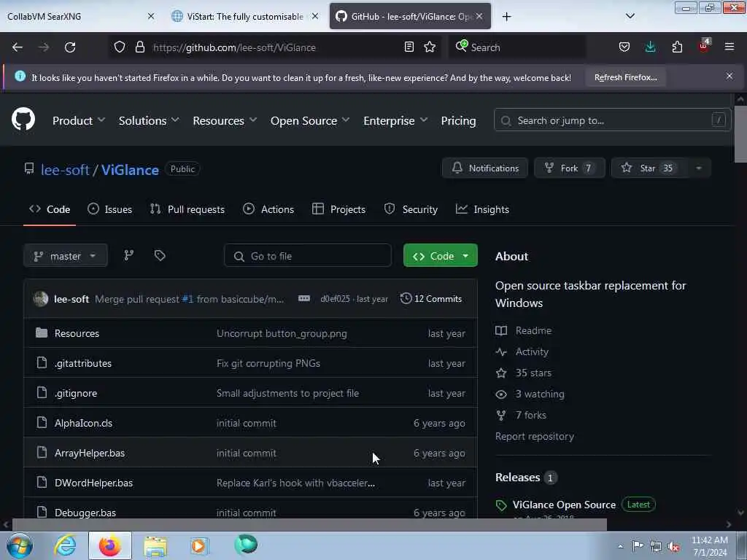The width and height of the screenshot is (747, 560).
Task: Expand the Solutions menu
Action: pyautogui.click(x=149, y=120)
